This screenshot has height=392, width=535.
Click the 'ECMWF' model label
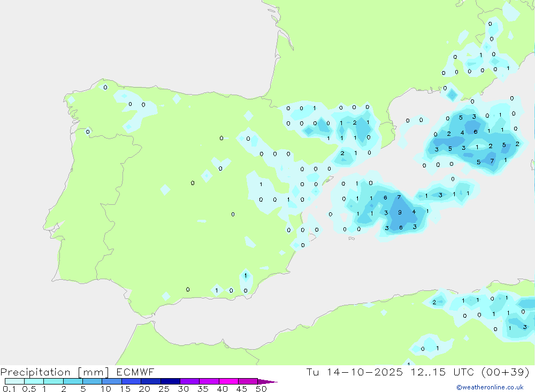tap(135, 372)
